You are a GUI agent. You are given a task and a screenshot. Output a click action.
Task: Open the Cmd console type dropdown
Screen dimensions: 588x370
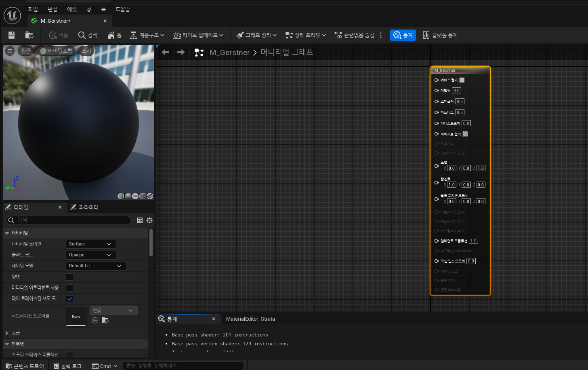(x=105, y=366)
